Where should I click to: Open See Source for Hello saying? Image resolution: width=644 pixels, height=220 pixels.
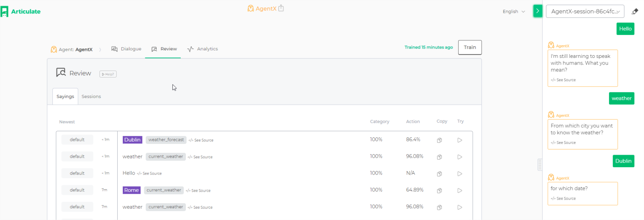coord(149,174)
